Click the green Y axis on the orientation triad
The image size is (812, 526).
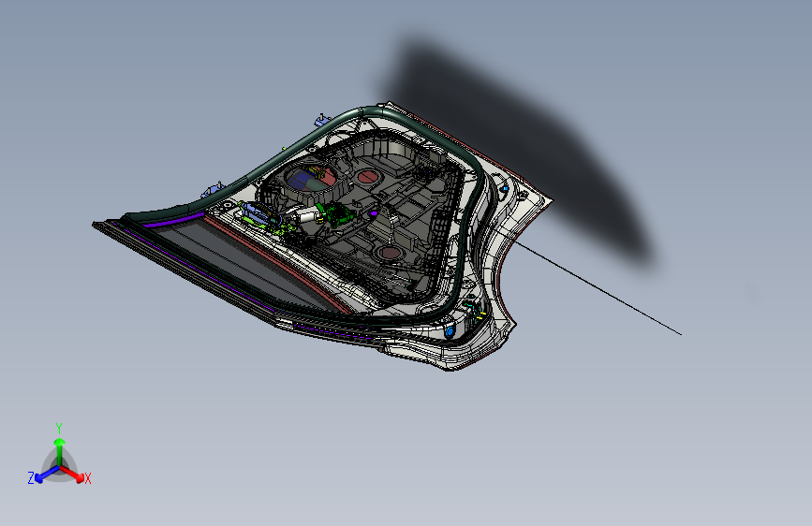tap(60, 452)
